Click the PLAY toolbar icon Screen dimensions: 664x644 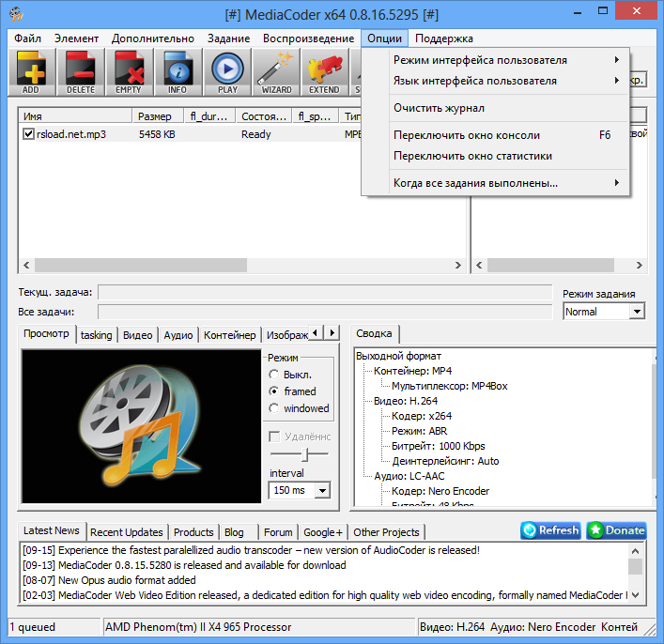227,72
